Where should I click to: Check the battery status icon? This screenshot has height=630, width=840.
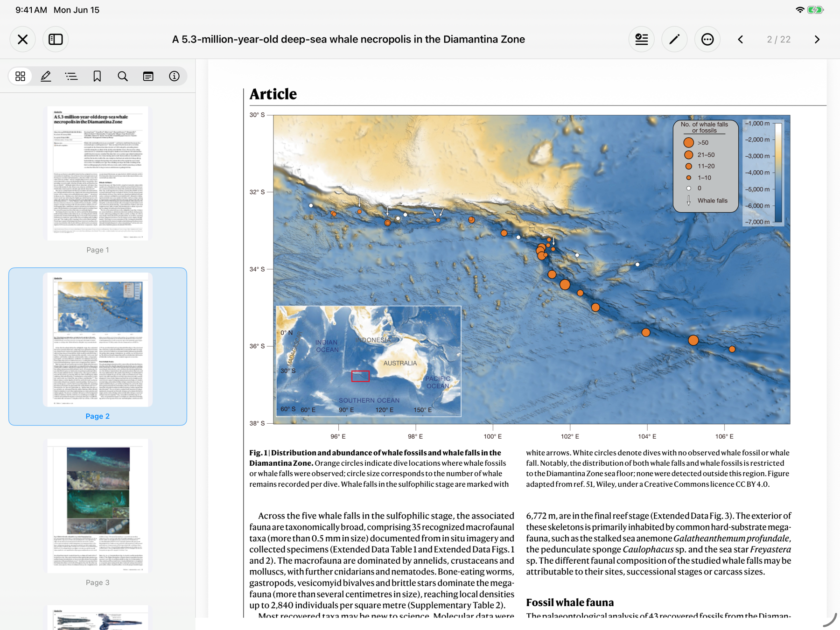[x=816, y=10]
